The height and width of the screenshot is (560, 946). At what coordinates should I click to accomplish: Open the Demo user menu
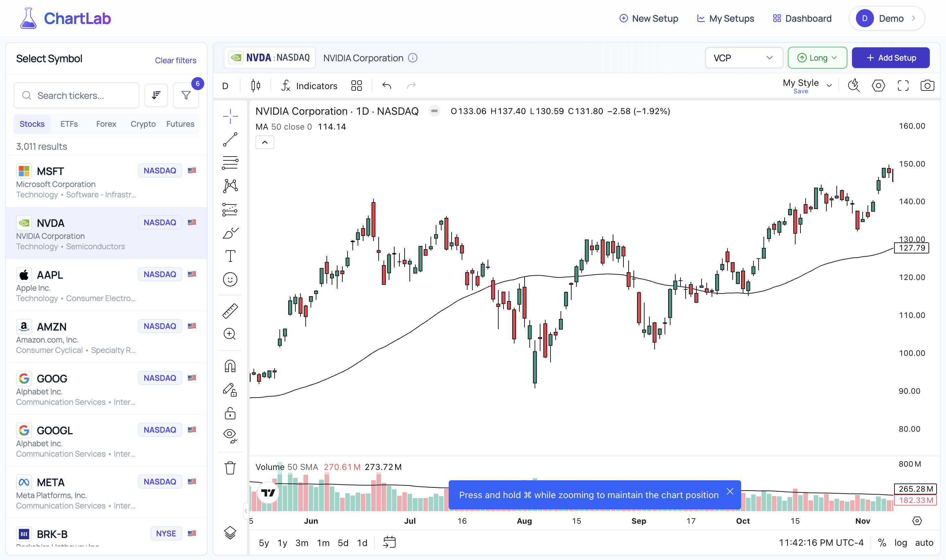point(886,18)
